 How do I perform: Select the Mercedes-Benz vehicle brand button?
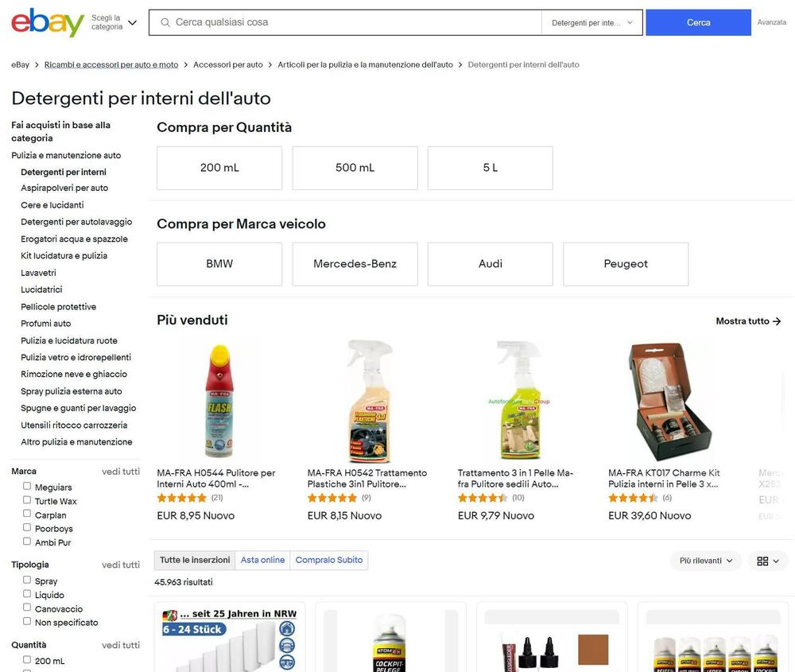(355, 264)
